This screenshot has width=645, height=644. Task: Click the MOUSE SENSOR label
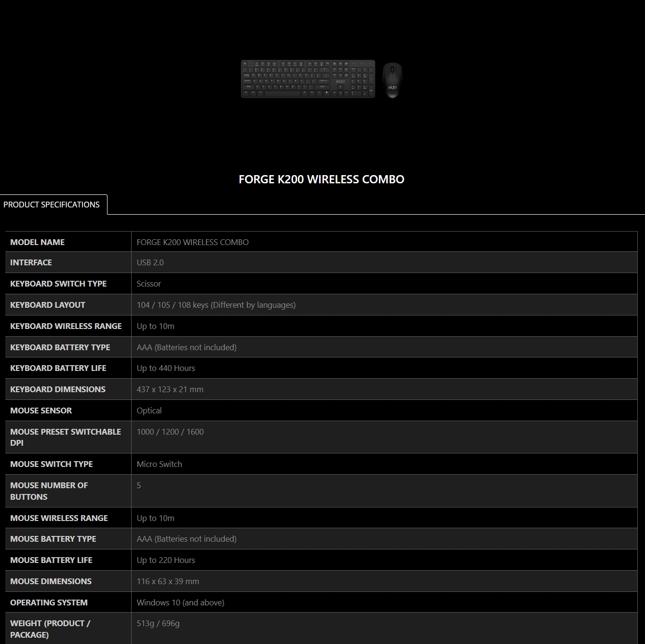[x=41, y=411]
